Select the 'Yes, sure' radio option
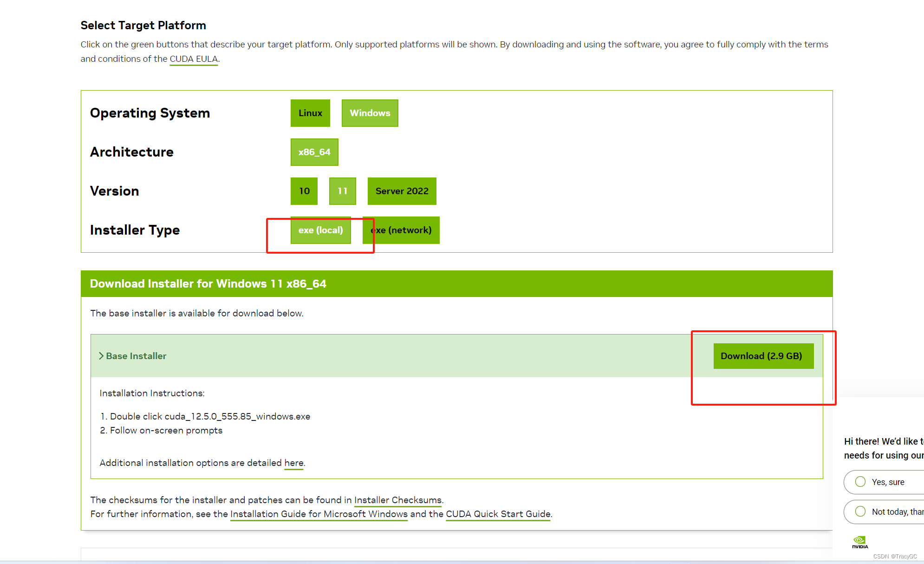This screenshot has width=924, height=564. [860, 482]
